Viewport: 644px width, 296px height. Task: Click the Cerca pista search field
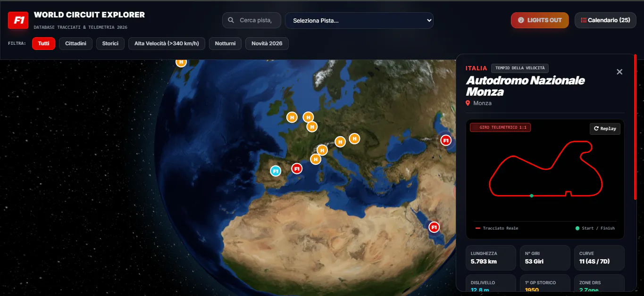coord(252,20)
